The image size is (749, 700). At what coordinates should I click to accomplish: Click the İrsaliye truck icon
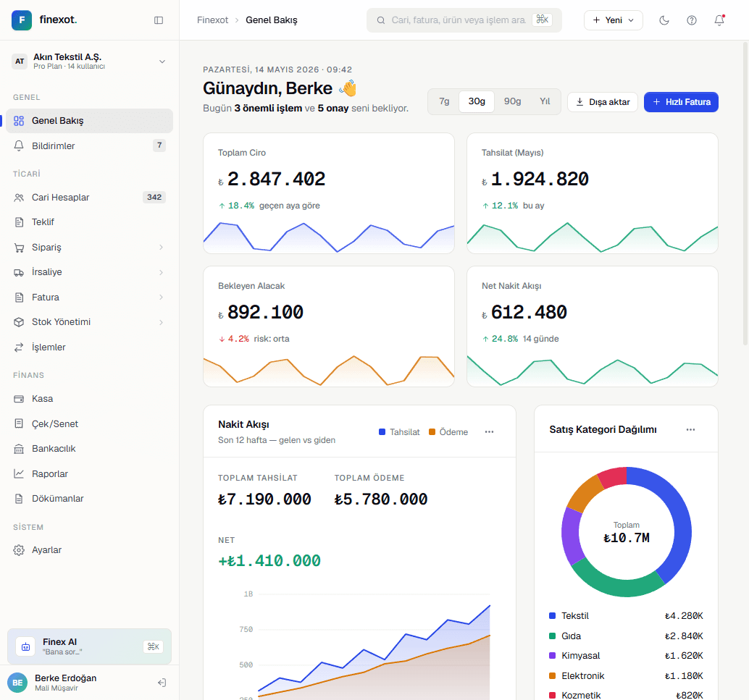click(19, 272)
